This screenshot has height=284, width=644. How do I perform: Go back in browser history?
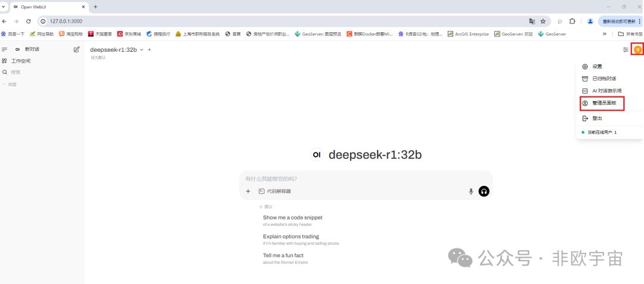(5, 21)
